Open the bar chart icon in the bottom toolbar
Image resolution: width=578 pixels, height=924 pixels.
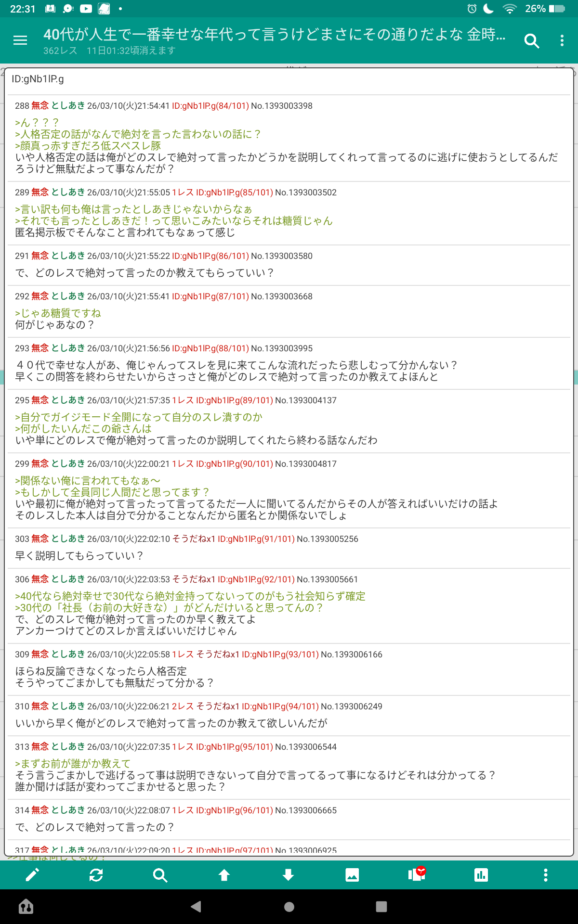click(481, 874)
